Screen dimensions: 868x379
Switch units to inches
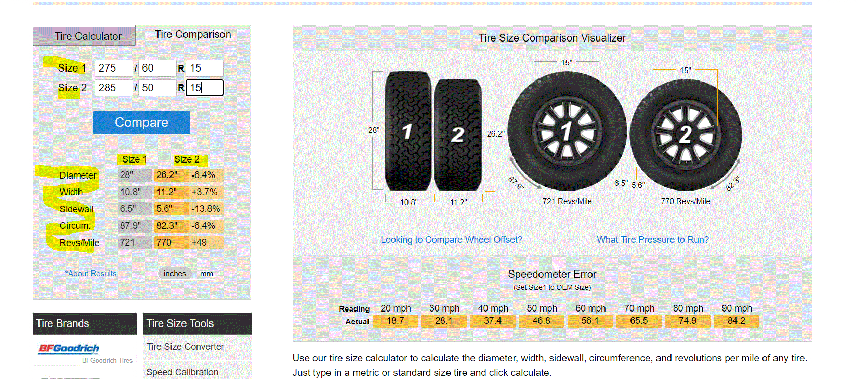tap(175, 274)
